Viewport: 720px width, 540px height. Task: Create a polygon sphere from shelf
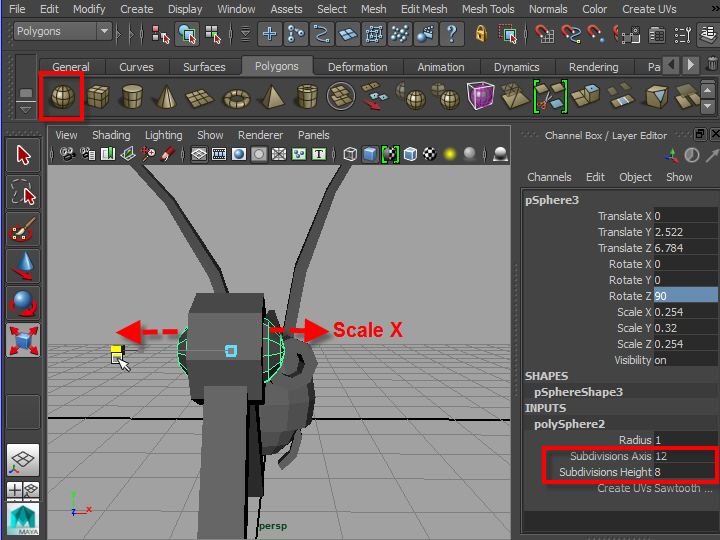pyautogui.click(x=62, y=97)
